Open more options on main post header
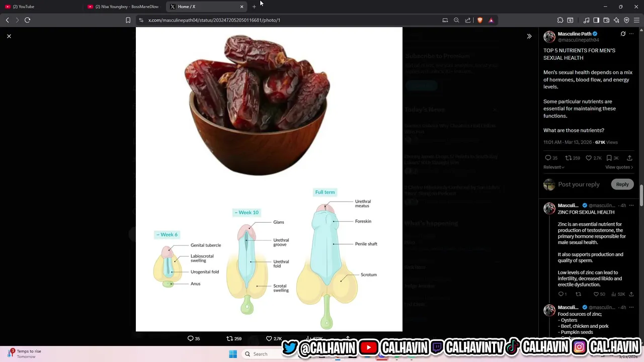Viewport: 644px width, 362px height. point(631,34)
